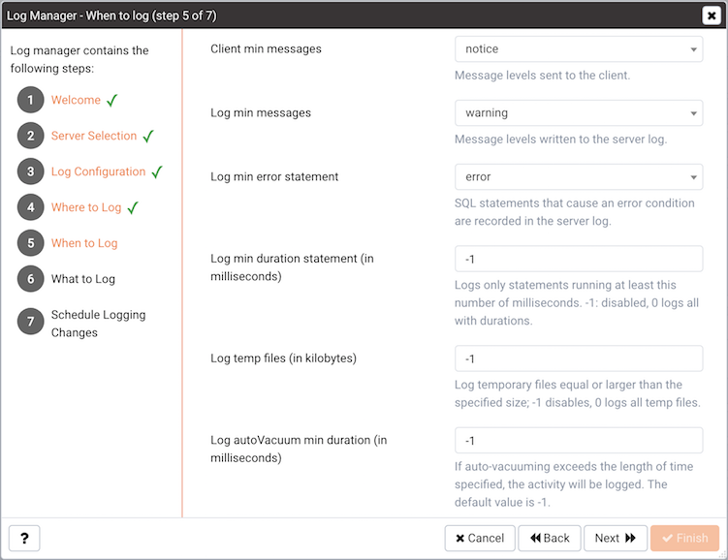Viewport: 728px width, 560px height.
Task: Open the Client min messages dropdown
Action: [579, 49]
